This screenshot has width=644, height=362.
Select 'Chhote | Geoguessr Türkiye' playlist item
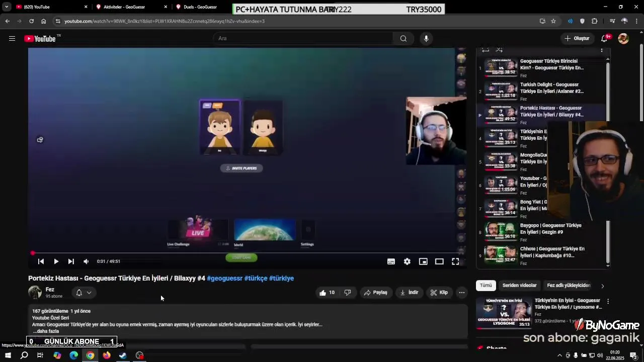(541, 255)
